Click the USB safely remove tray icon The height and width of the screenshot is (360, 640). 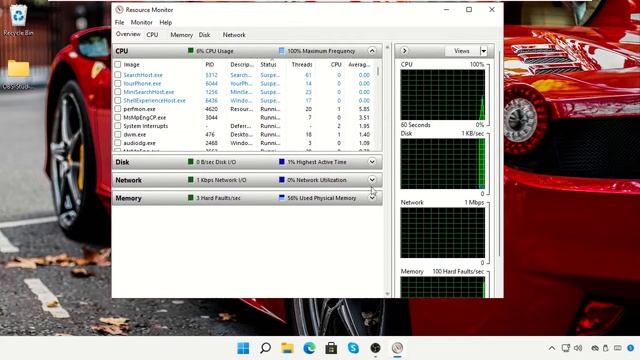[x=606, y=348]
